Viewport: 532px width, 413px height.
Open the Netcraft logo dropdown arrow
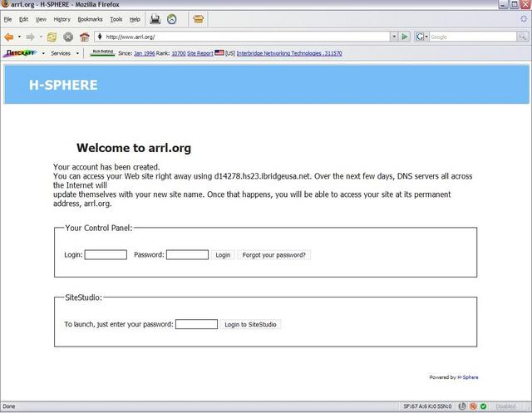43,53
